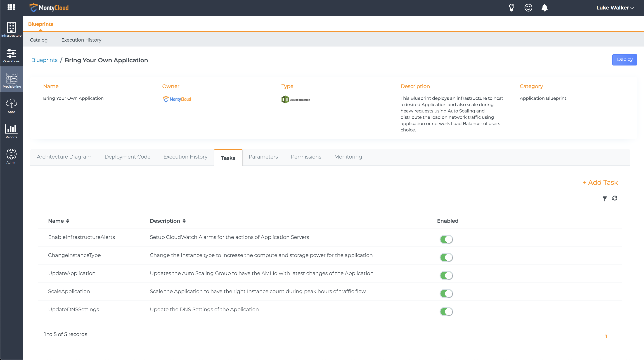644x360 pixels.
Task: Toggle off the ChangeInstanceType task
Action: pyautogui.click(x=446, y=257)
